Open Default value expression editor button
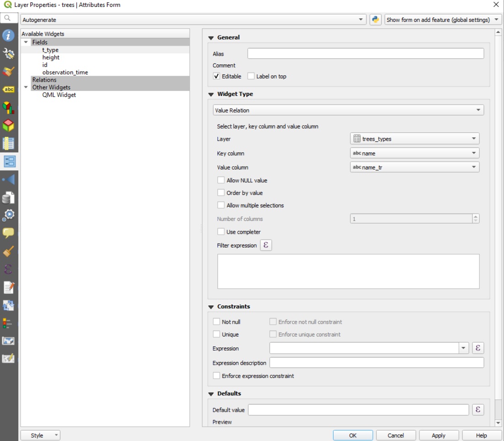Viewport: 504px width, 441px height. point(477,409)
